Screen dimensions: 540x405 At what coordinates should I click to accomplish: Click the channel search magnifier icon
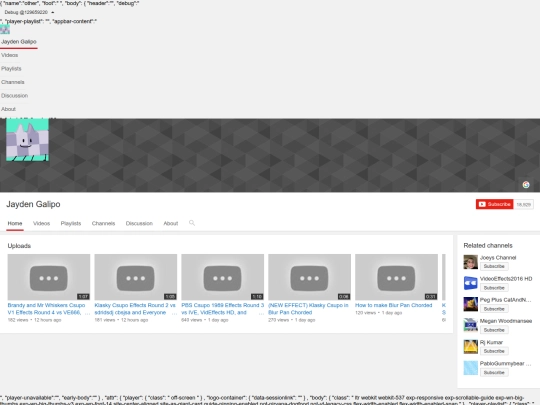(x=192, y=223)
